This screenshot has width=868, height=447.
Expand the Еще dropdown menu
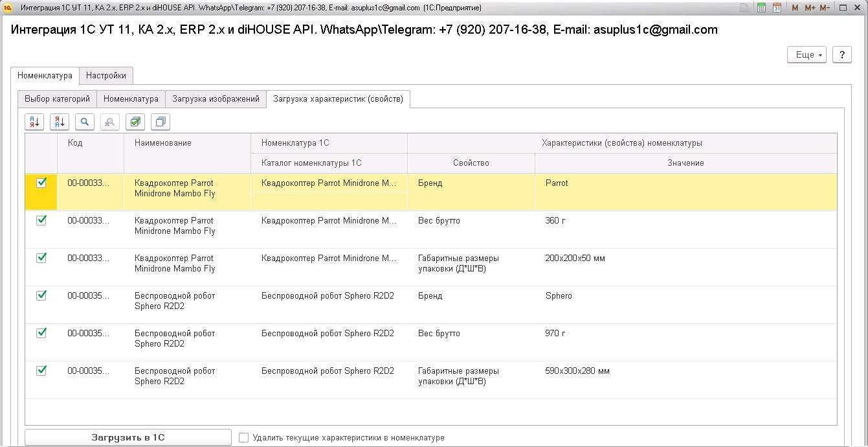tap(807, 55)
